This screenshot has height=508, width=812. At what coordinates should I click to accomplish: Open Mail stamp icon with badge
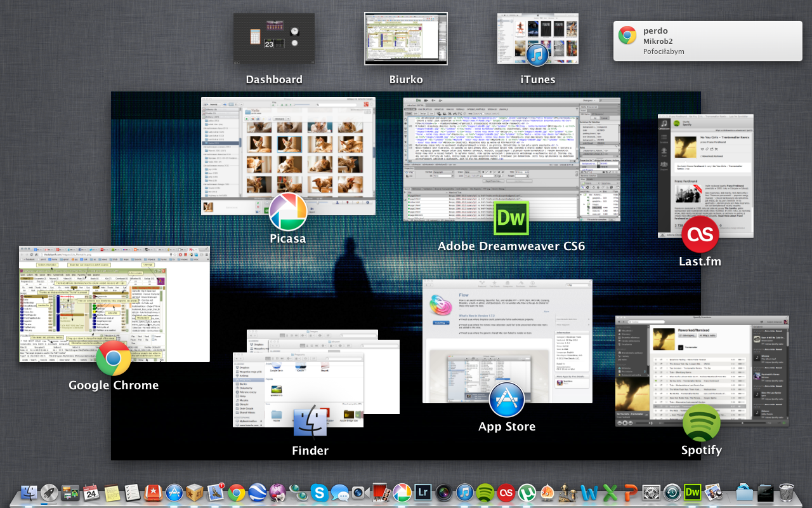click(216, 492)
